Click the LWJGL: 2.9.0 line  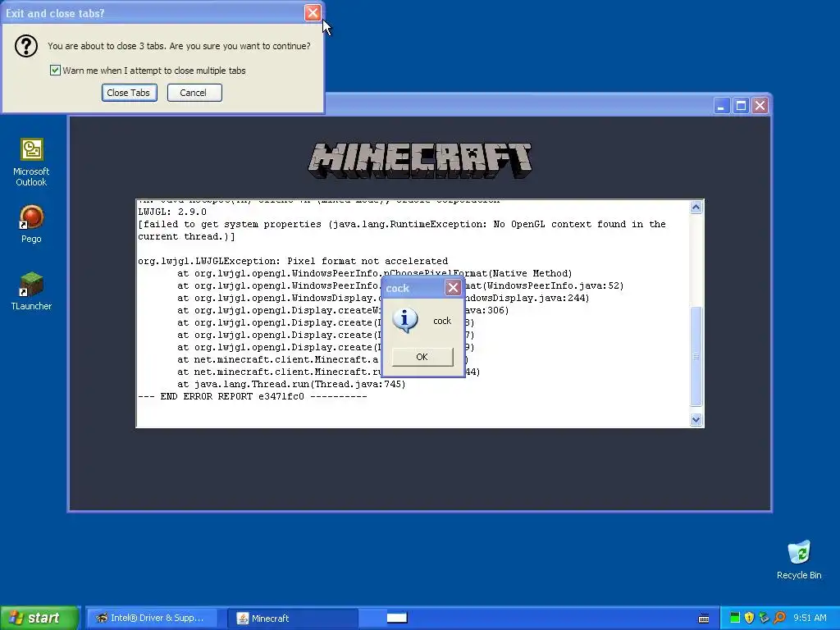[x=172, y=212]
